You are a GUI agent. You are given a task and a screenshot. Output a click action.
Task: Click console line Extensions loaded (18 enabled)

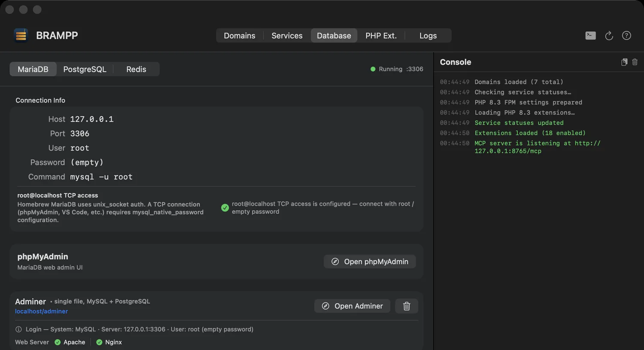tap(530, 133)
